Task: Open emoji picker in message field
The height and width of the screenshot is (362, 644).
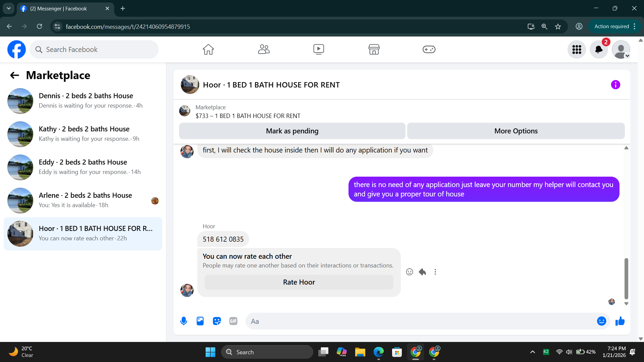Action: pyautogui.click(x=601, y=321)
